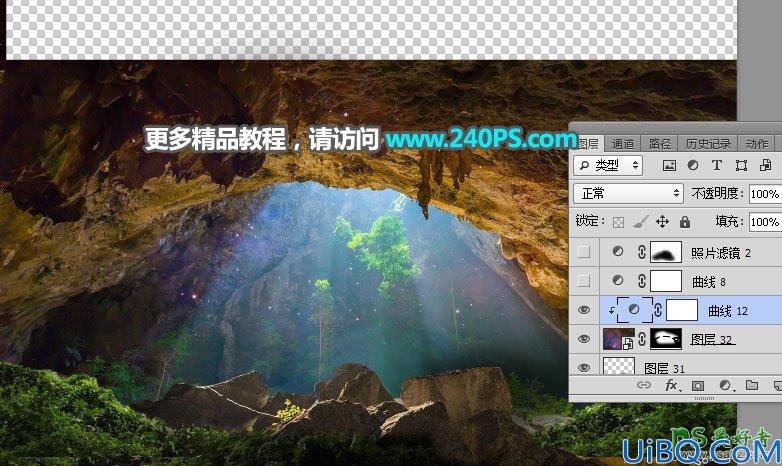Switch to the 路径 tab

point(660,144)
